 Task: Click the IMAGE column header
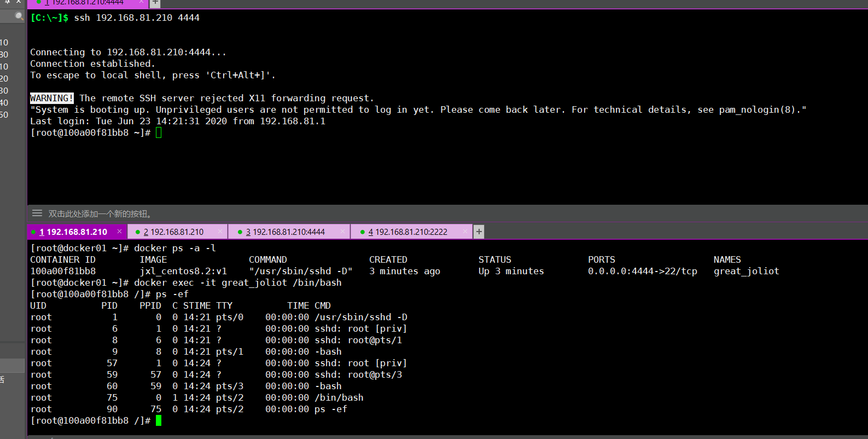(153, 259)
